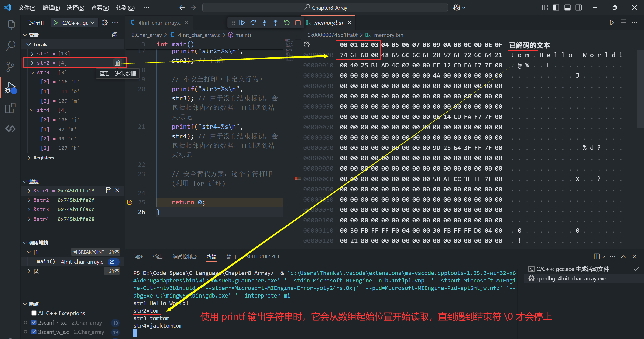Uncheck the 3scanf_w_s.c breakpoint
Image resolution: width=644 pixels, height=339 pixels.
pyautogui.click(x=34, y=332)
